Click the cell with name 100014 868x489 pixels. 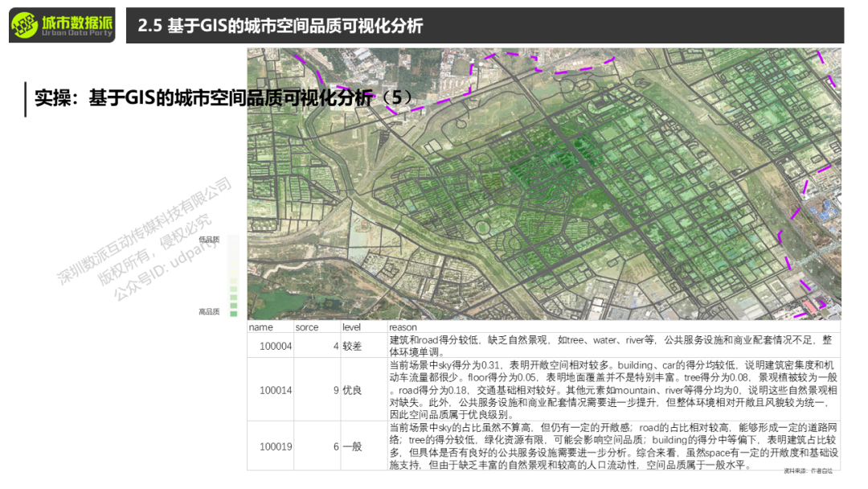pyautogui.click(x=276, y=390)
